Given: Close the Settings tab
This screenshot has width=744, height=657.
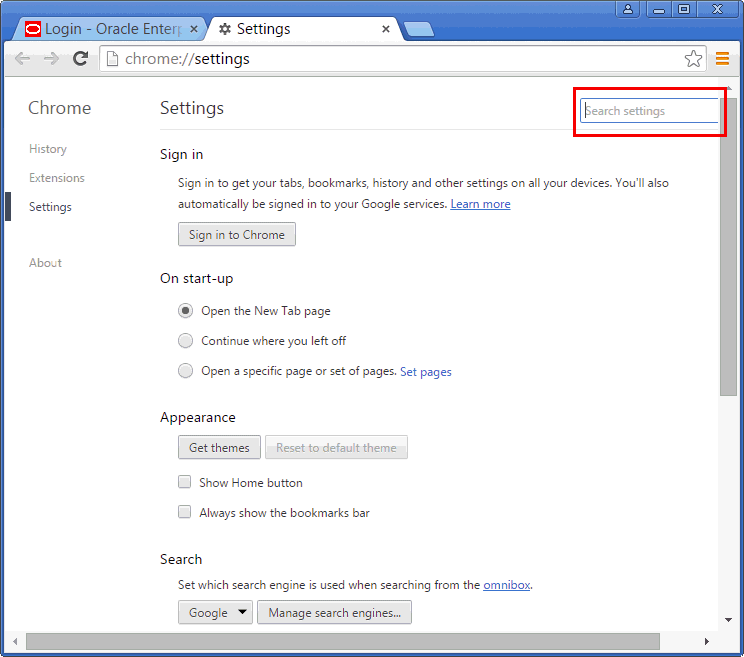Looking at the screenshot, I should pos(386,29).
